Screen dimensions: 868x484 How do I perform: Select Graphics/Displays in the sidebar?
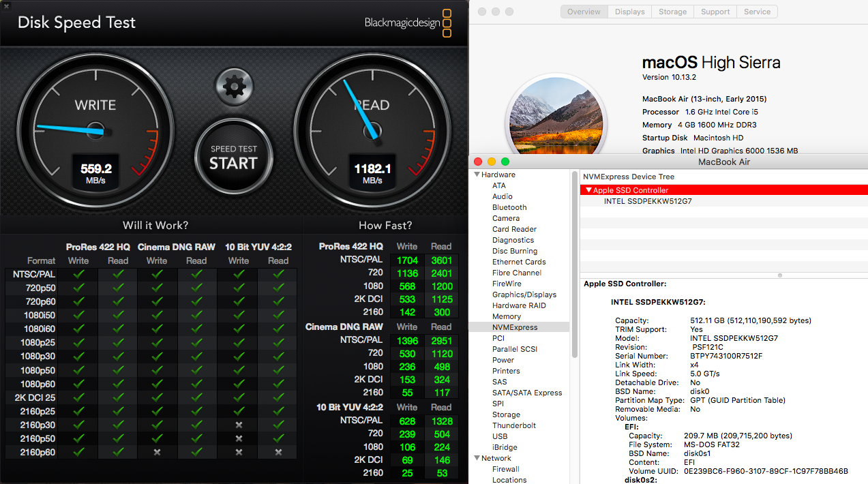click(524, 294)
